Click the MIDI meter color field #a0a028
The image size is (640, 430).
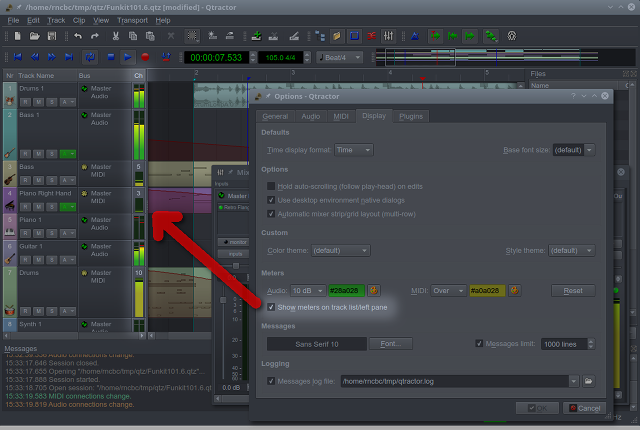[x=487, y=290]
